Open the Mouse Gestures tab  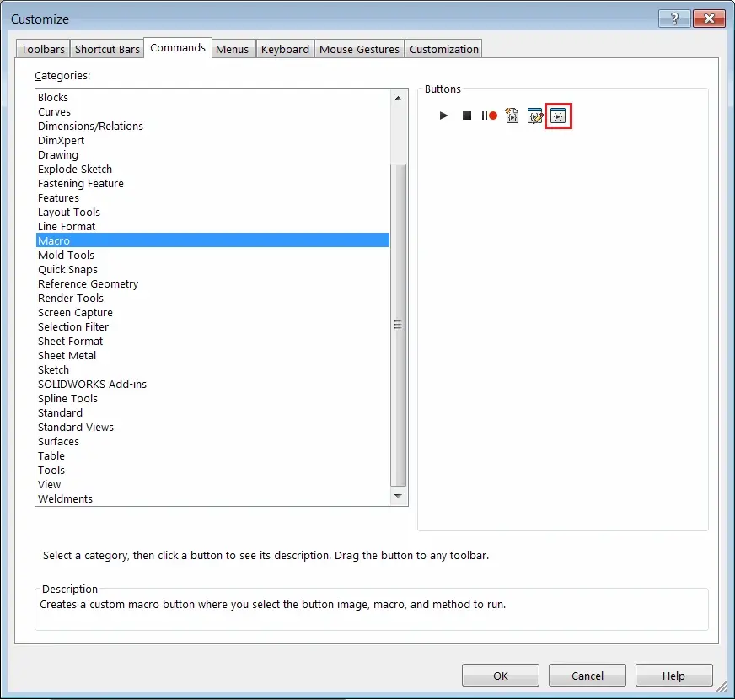click(359, 49)
